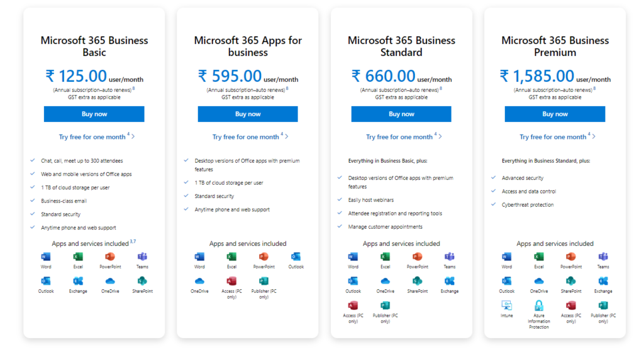Start free one-month trial of Business Premium
Screen dimensions: 644x352
point(553,137)
